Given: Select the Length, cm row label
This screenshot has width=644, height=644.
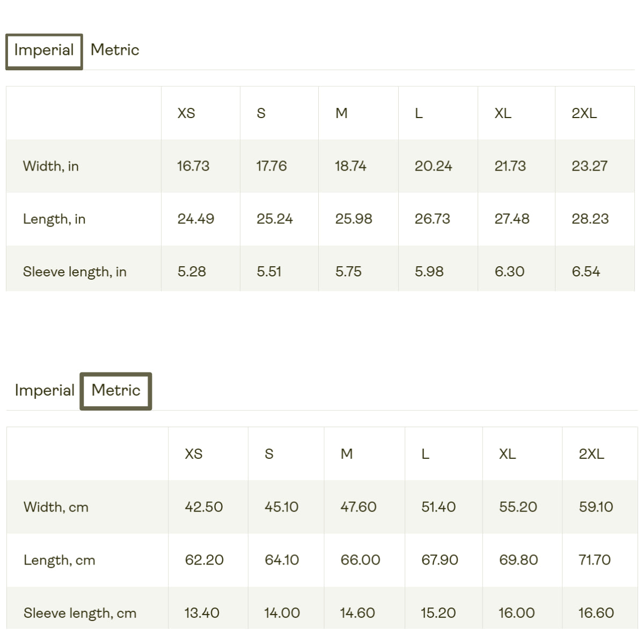Looking at the screenshot, I should (x=59, y=560).
